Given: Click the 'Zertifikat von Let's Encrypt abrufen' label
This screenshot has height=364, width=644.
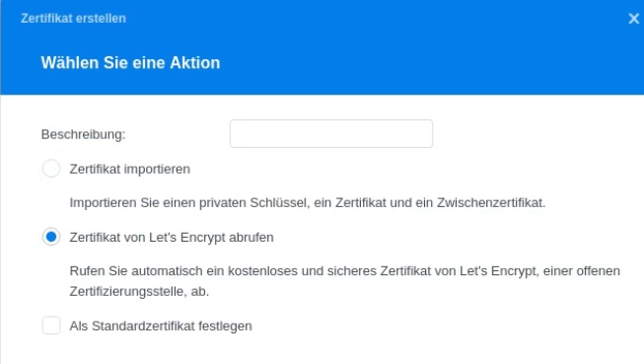Looking at the screenshot, I should point(172,238).
